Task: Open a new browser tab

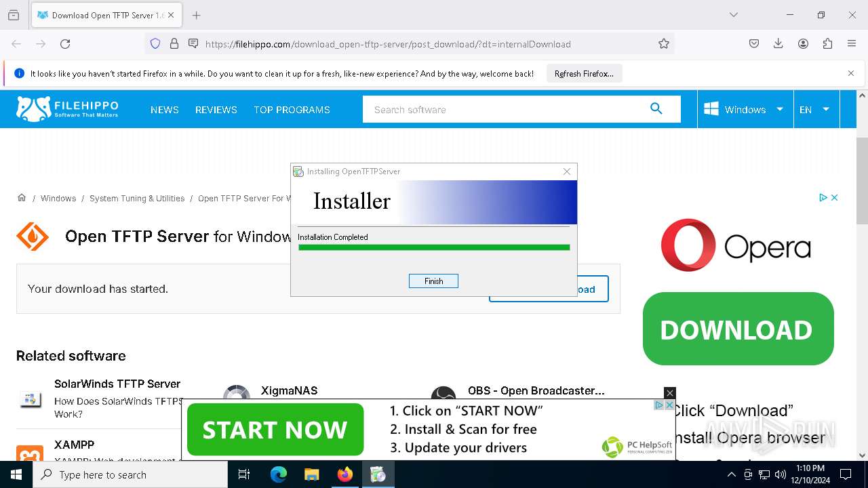Action: click(196, 15)
